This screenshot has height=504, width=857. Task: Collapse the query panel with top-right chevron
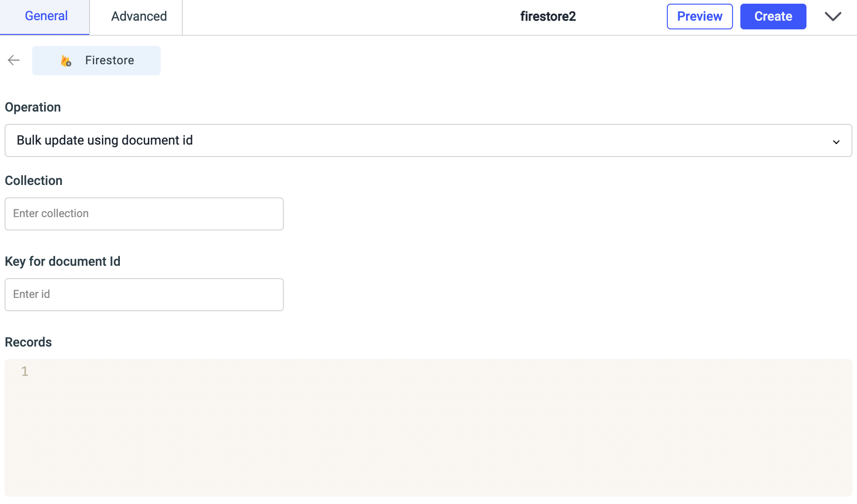pyautogui.click(x=833, y=17)
